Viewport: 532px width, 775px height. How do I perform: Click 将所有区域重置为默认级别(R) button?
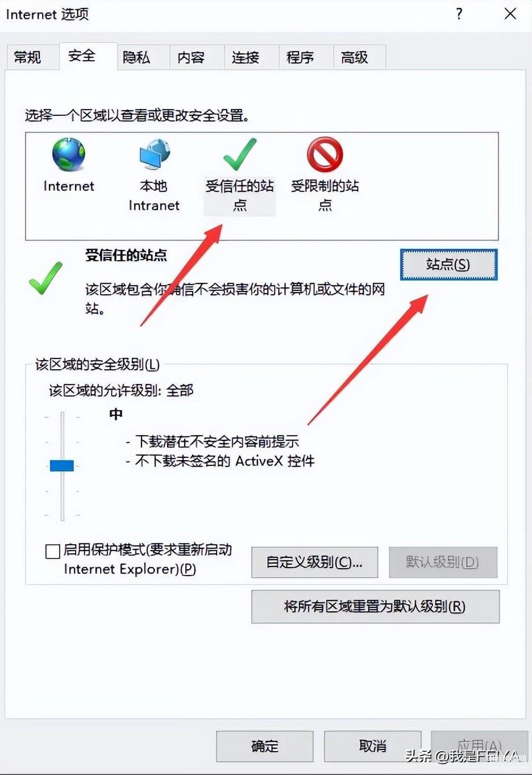pos(375,607)
